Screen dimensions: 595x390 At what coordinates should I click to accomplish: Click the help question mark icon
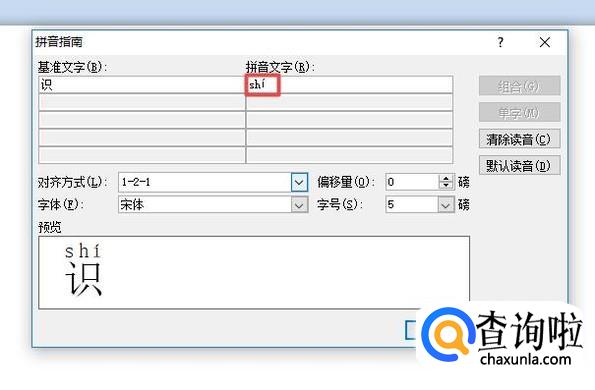tap(501, 42)
